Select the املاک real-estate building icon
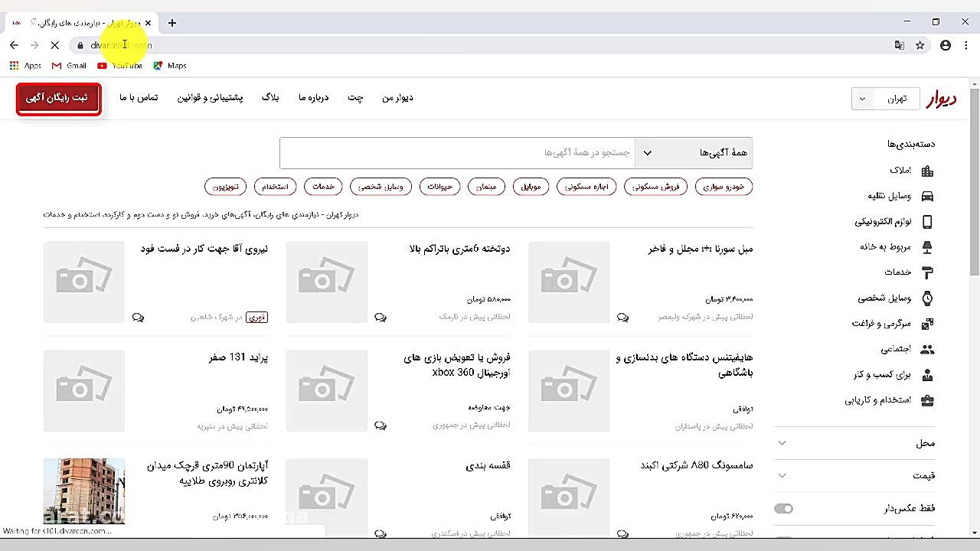This screenshot has width=980, height=551. tap(926, 170)
